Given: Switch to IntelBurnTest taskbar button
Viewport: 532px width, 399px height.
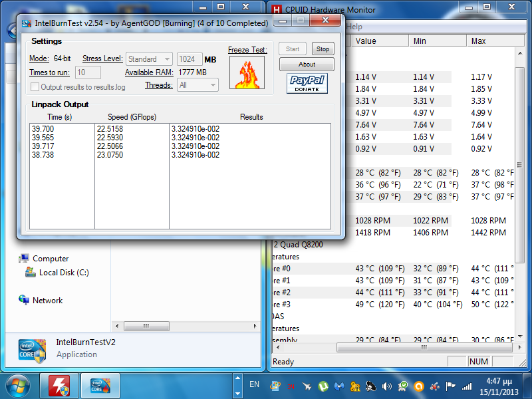Looking at the screenshot, I should click(x=100, y=386).
